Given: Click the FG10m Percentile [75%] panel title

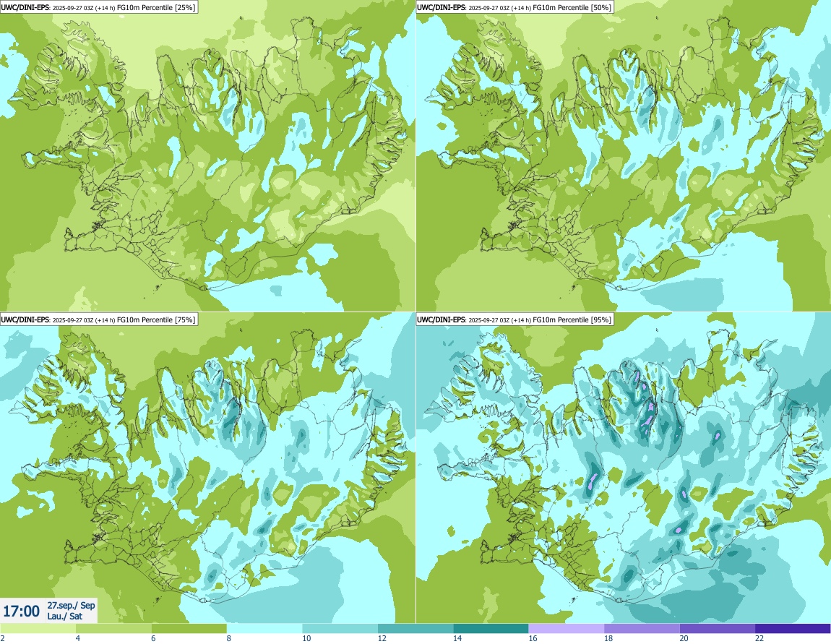Looking at the screenshot, I should [x=98, y=319].
